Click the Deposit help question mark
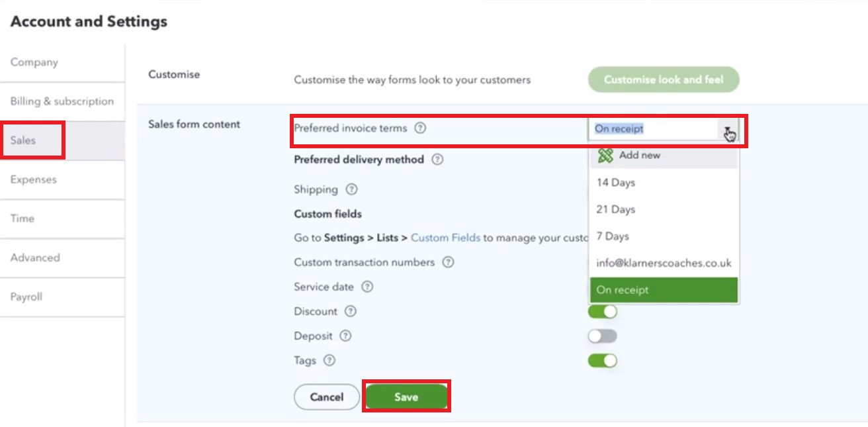The height and width of the screenshot is (427, 868). click(345, 336)
